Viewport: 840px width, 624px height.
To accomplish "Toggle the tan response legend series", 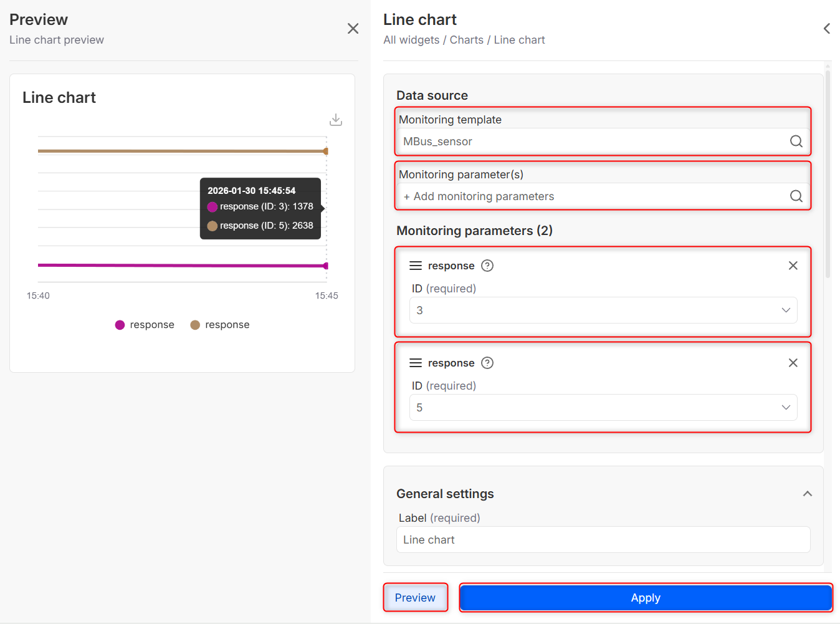I will [x=220, y=325].
